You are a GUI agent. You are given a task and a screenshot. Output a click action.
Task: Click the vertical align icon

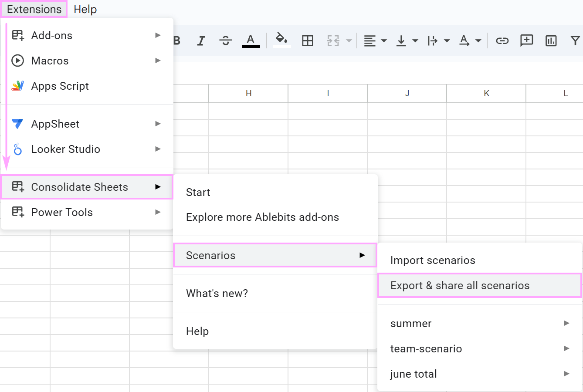pos(401,41)
